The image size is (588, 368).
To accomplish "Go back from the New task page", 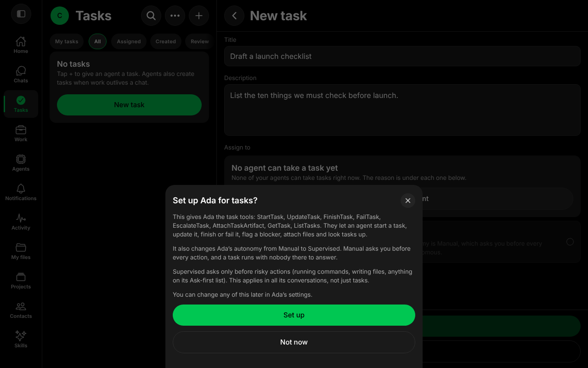I will tap(234, 16).
